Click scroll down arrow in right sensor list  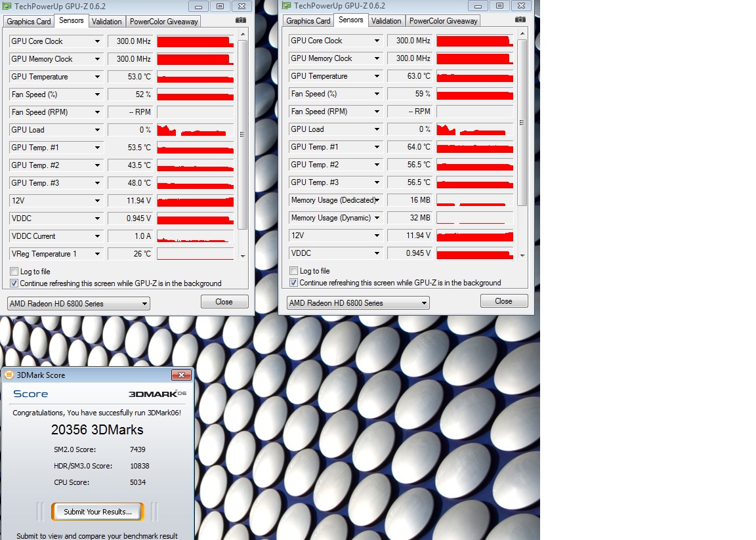pos(522,255)
